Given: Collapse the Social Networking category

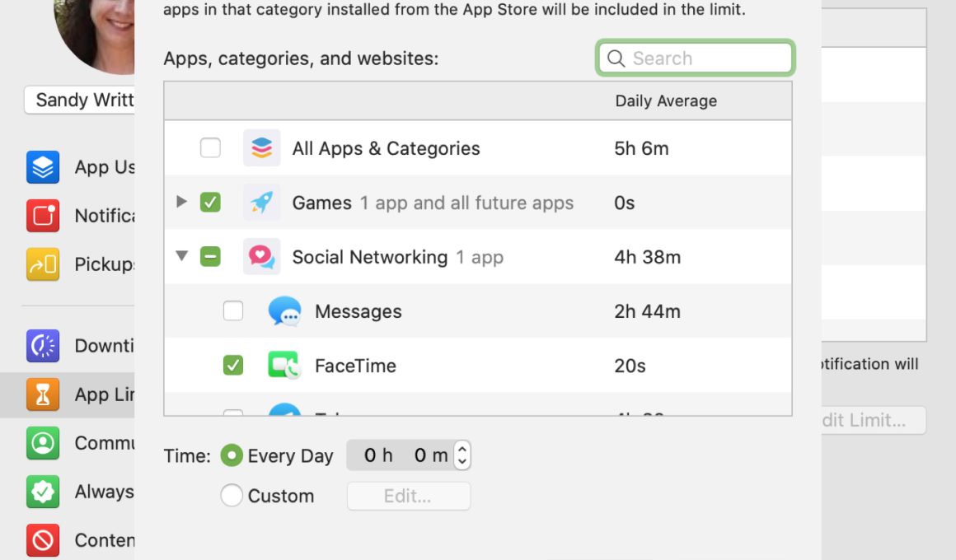Looking at the screenshot, I should click(181, 256).
